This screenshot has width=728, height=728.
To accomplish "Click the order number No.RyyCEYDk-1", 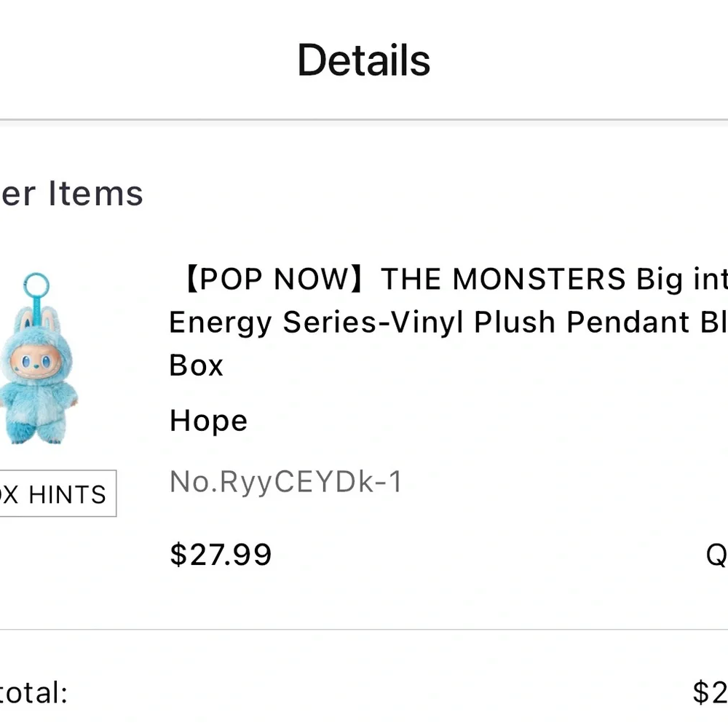I will (x=285, y=482).
